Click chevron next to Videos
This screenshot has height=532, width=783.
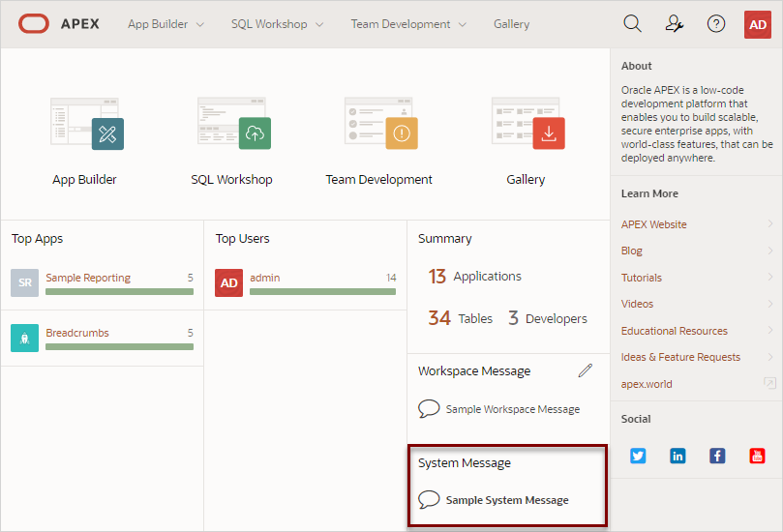[x=770, y=303]
